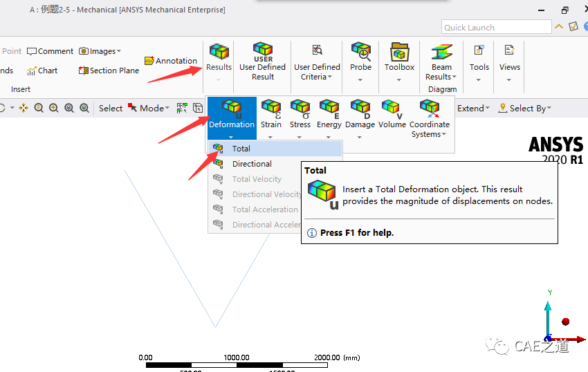The image size is (588, 372).
Task: Select Total Acceleration menu entry
Action: [255, 210]
